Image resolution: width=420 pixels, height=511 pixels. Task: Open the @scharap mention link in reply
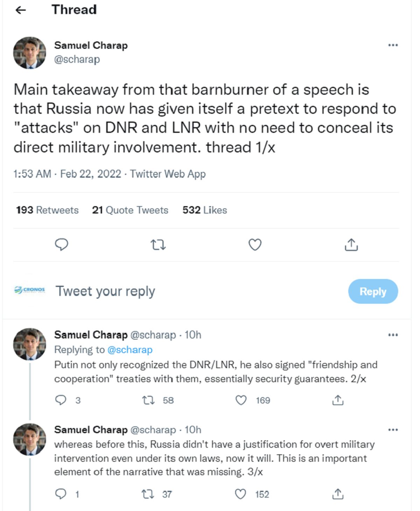[x=130, y=350]
